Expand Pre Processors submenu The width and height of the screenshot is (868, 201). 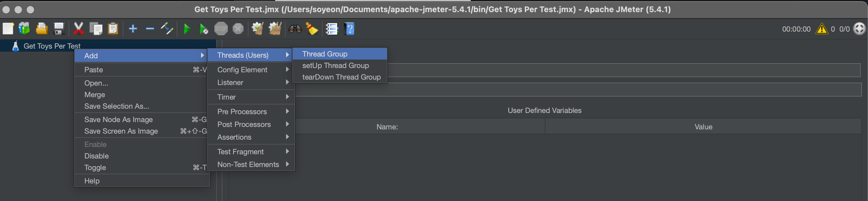(x=251, y=111)
